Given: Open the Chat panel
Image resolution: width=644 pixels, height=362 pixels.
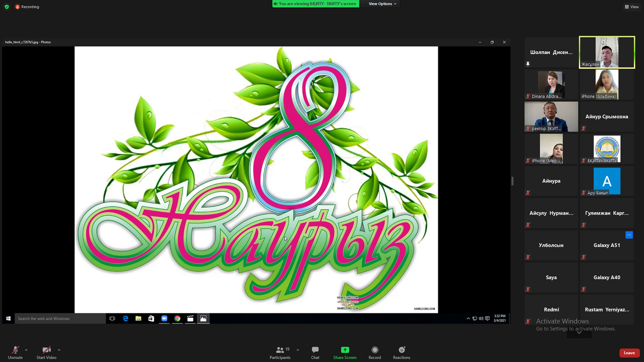Looking at the screenshot, I should coord(315,352).
